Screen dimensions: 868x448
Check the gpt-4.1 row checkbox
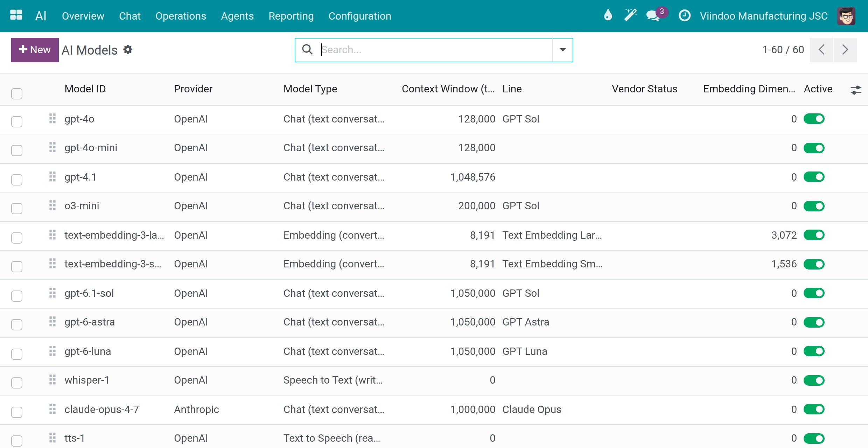click(17, 180)
